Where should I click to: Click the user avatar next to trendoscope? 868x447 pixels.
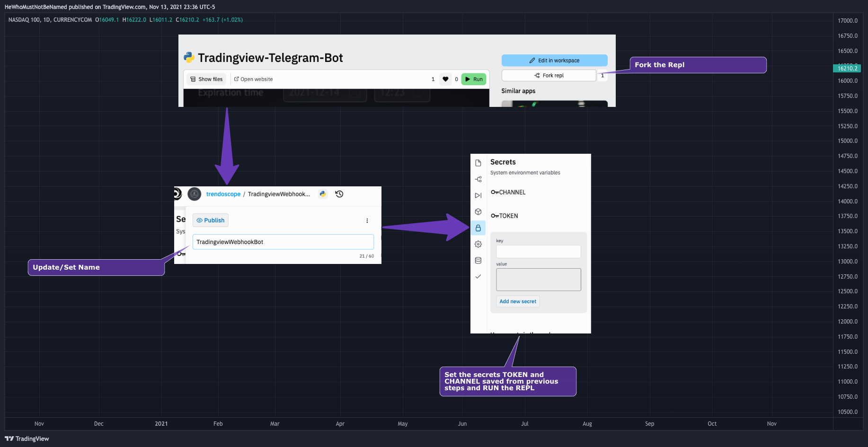[195, 194]
